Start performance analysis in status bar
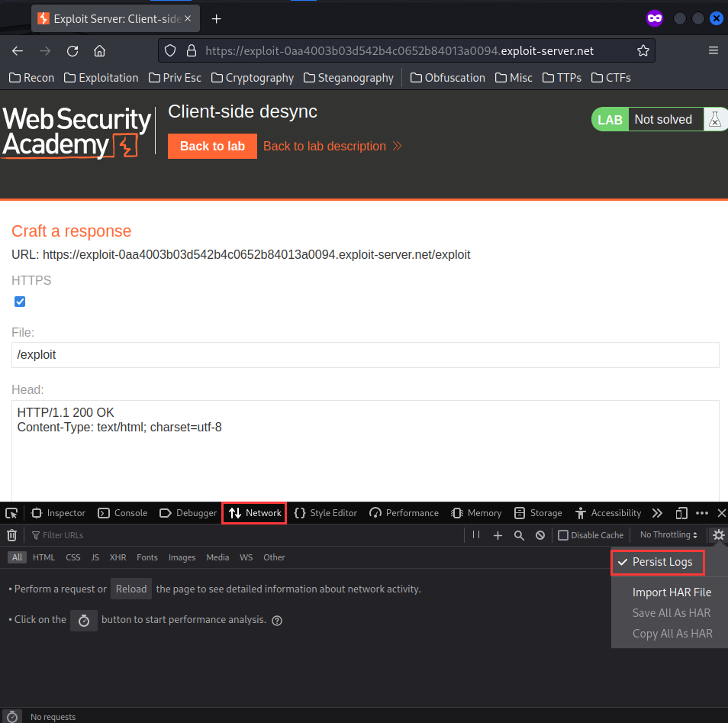 (x=12, y=716)
